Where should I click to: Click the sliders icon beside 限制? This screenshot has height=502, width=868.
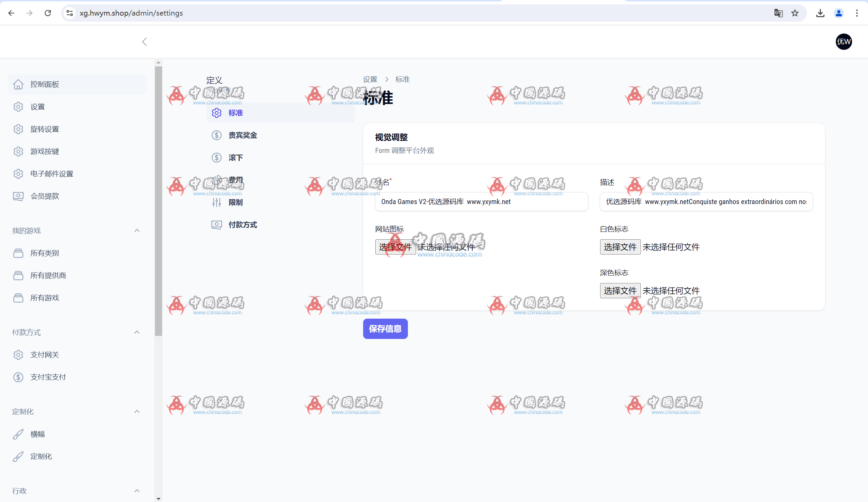coord(216,202)
